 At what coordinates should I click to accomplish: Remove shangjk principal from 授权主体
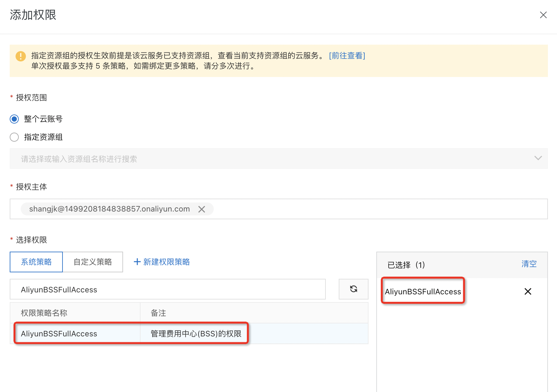tap(201, 209)
